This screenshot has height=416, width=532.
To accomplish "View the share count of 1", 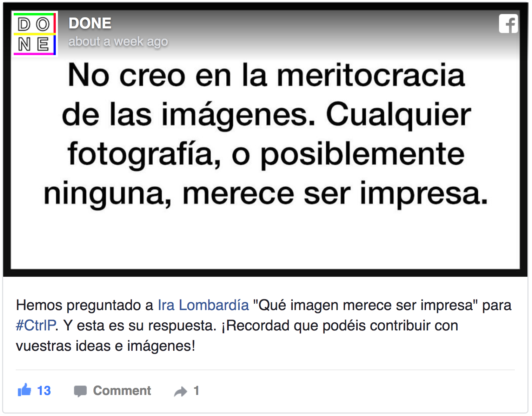I will point(196,391).
